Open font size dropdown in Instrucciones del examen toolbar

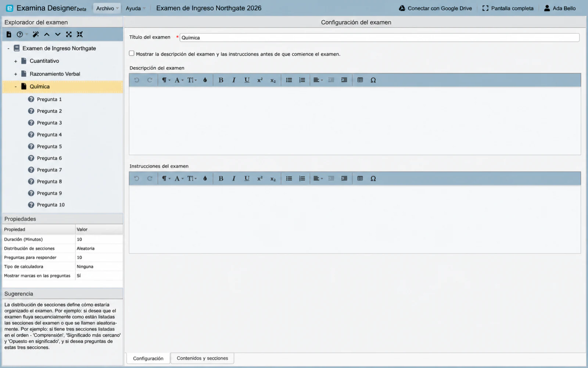[x=192, y=178]
